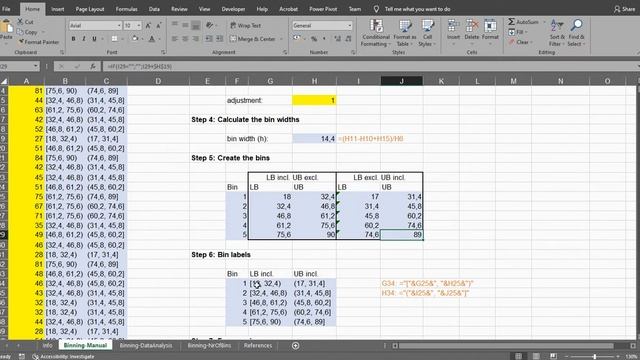Viewport: 640px width, 360px height.
Task: Align text left
Action: pos(175,39)
